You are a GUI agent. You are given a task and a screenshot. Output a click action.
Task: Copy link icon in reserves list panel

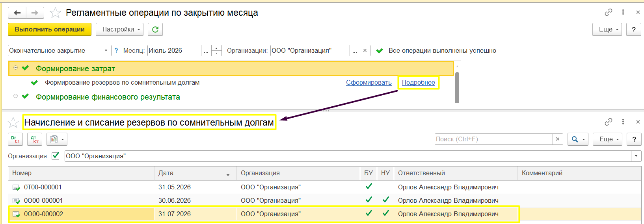(x=609, y=122)
